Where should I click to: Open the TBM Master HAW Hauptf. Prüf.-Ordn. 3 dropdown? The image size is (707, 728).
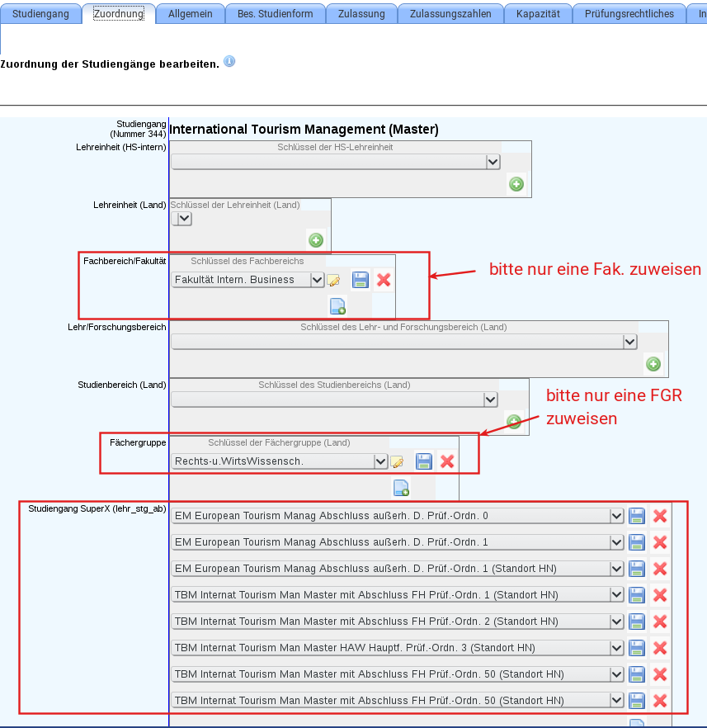click(x=397, y=648)
